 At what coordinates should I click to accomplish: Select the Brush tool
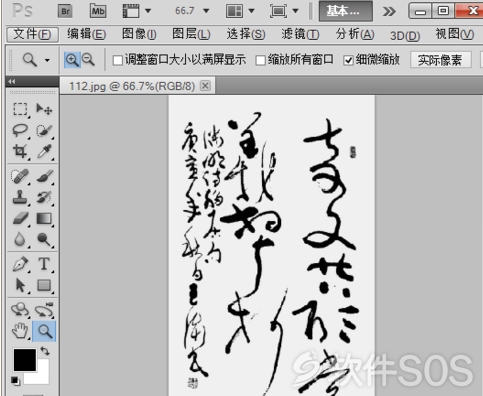click(x=44, y=176)
